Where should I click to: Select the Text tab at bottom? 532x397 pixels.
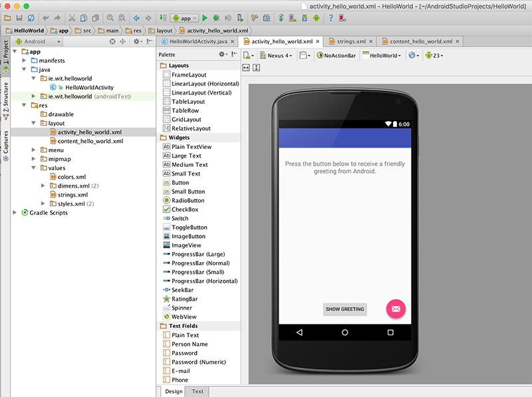(x=198, y=391)
